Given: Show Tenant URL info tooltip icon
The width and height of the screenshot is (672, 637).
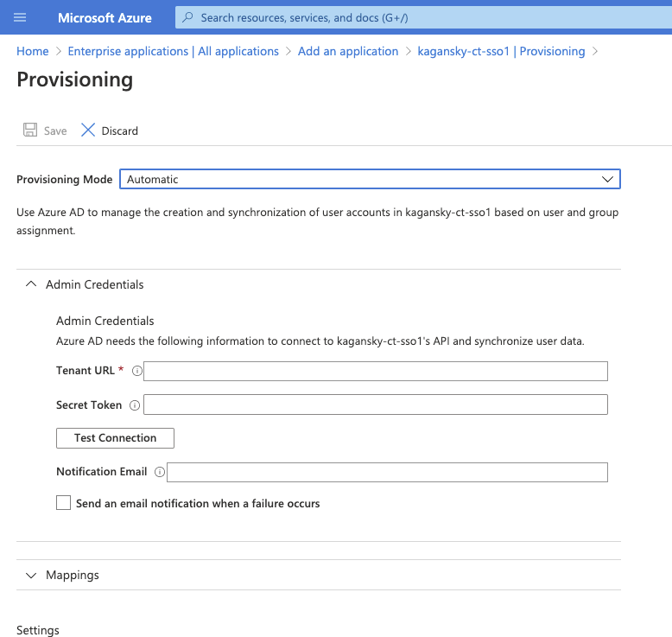Looking at the screenshot, I should click(x=136, y=371).
